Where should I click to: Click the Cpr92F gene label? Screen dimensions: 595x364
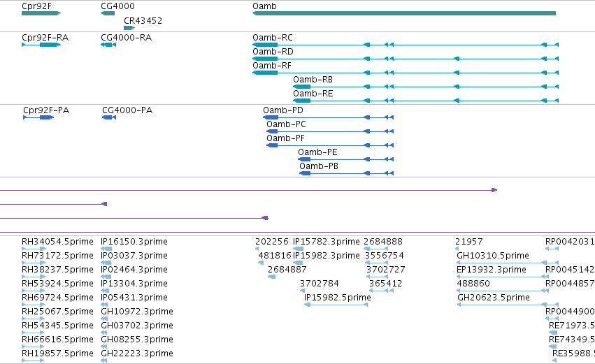(x=37, y=6)
